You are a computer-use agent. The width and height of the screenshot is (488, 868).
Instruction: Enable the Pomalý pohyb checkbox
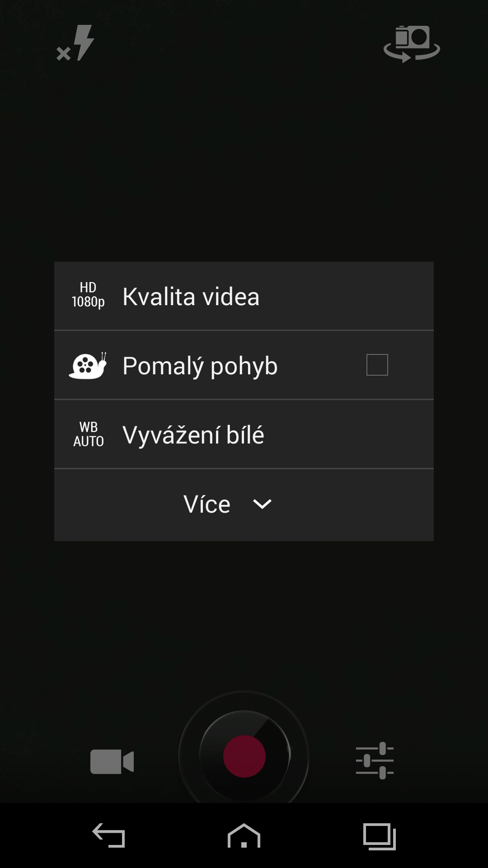(x=377, y=365)
